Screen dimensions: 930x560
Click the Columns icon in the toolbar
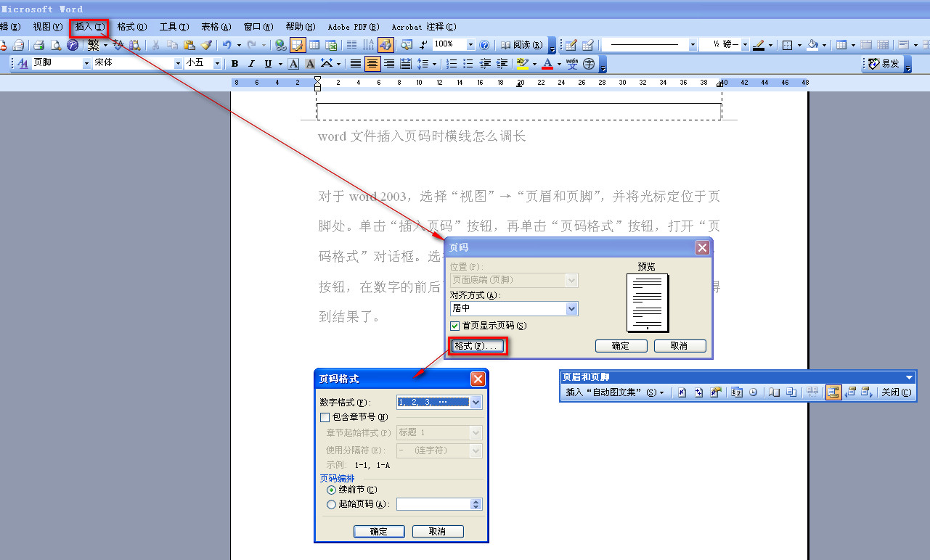pos(352,45)
